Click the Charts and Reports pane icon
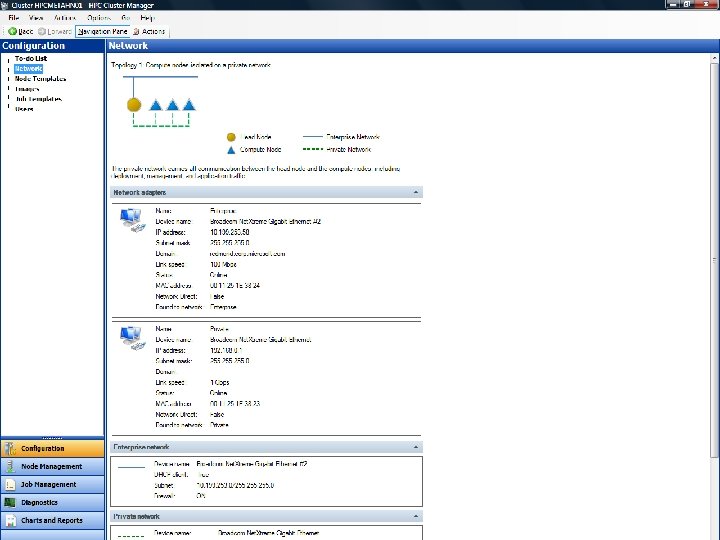720x540 pixels. [x=10, y=520]
